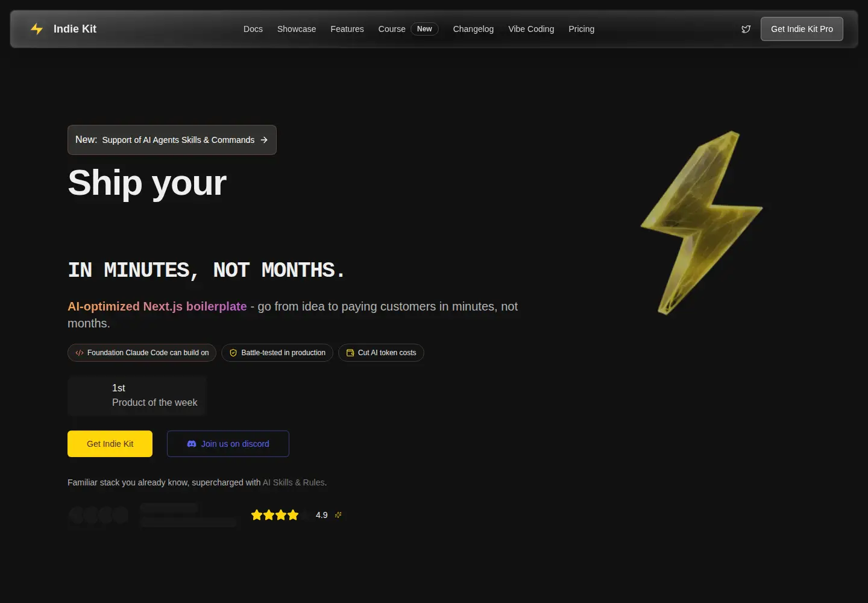Open the AI Agents Skills & Commands announcement
The width and height of the screenshot is (868, 603).
click(172, 140)
